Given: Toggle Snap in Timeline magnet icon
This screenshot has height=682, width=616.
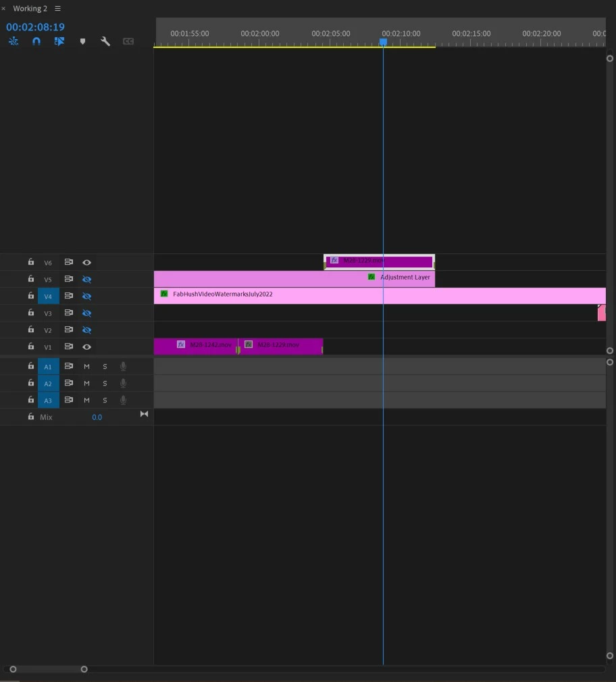Looking at the screenshot, I should click(36, 41).
